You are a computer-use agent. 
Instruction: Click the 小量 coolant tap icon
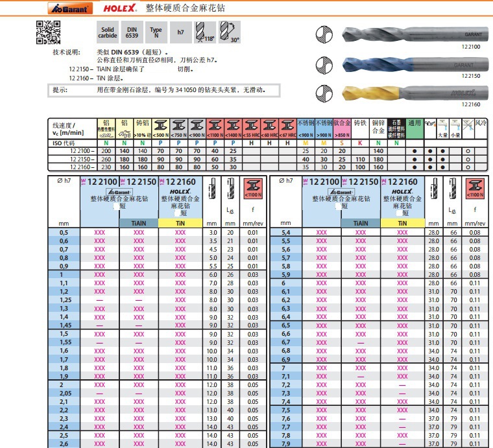tap(455, 128)
